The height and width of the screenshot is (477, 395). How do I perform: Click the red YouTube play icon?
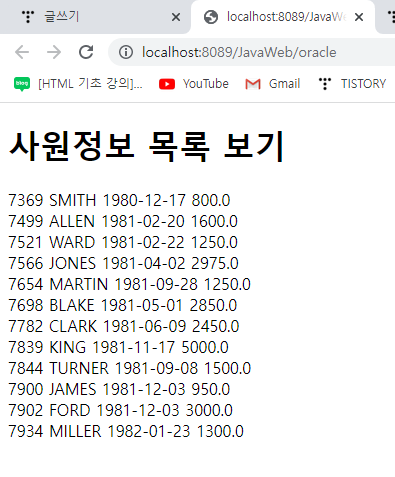pos(167,84)
